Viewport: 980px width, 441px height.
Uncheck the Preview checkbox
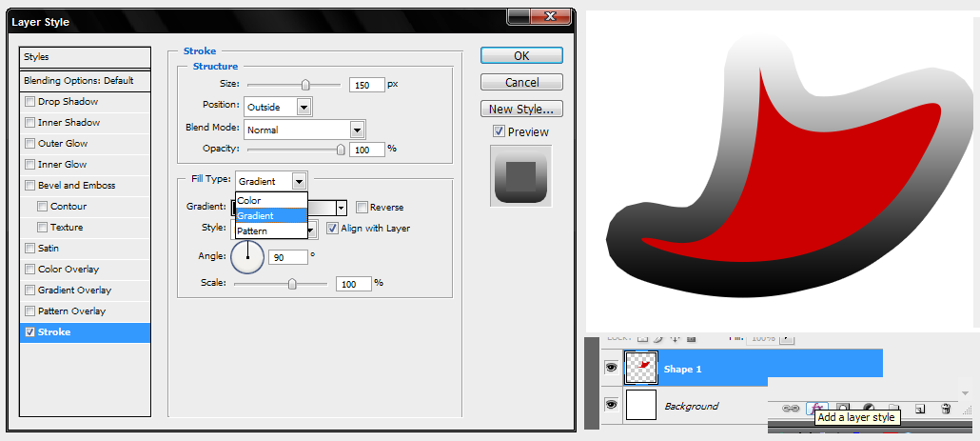coord(499,131)
